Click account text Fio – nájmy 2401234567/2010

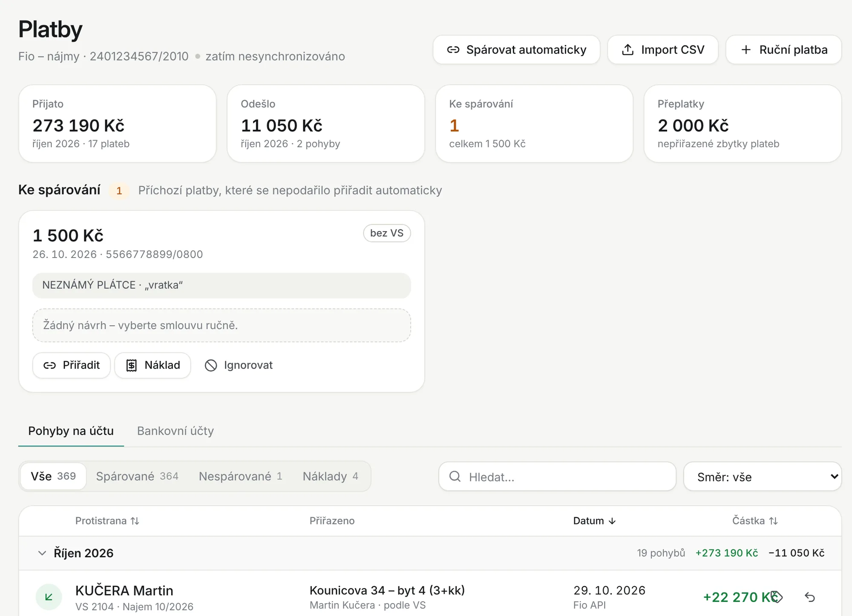pos(103,56)
